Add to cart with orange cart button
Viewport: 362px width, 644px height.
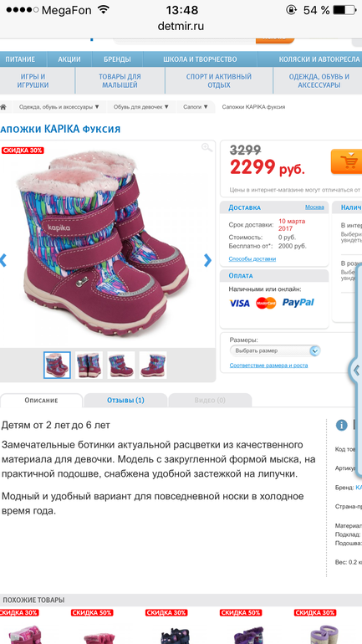pyautogui.click(x=346, y=161)
